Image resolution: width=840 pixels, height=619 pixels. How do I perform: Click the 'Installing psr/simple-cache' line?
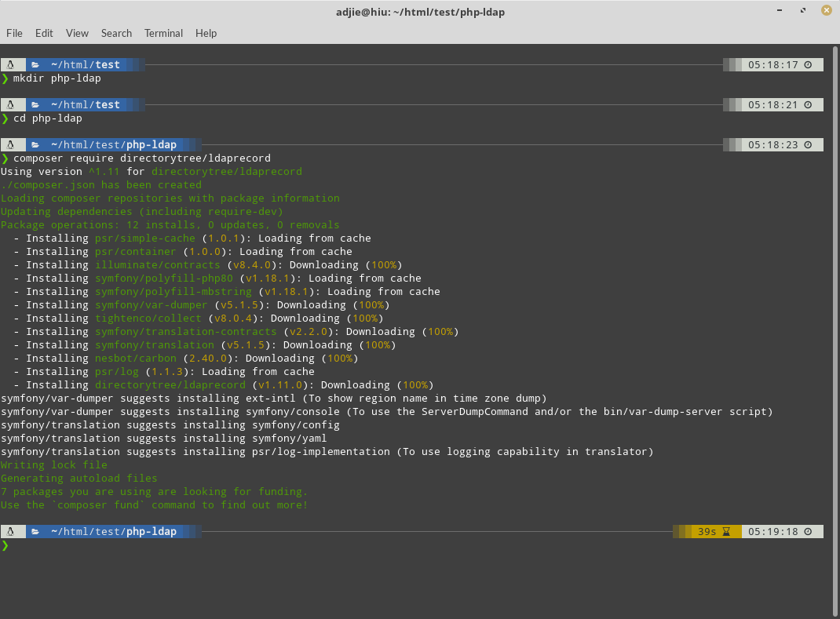point(192,238)
